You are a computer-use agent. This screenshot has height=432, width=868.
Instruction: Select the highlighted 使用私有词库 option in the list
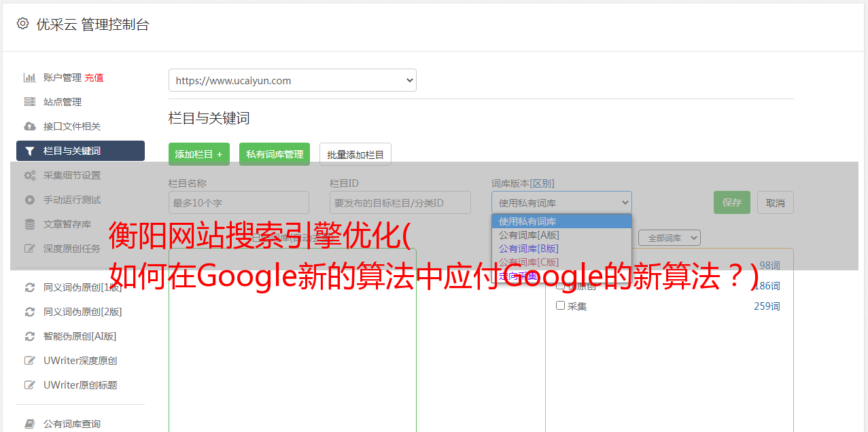561,221
